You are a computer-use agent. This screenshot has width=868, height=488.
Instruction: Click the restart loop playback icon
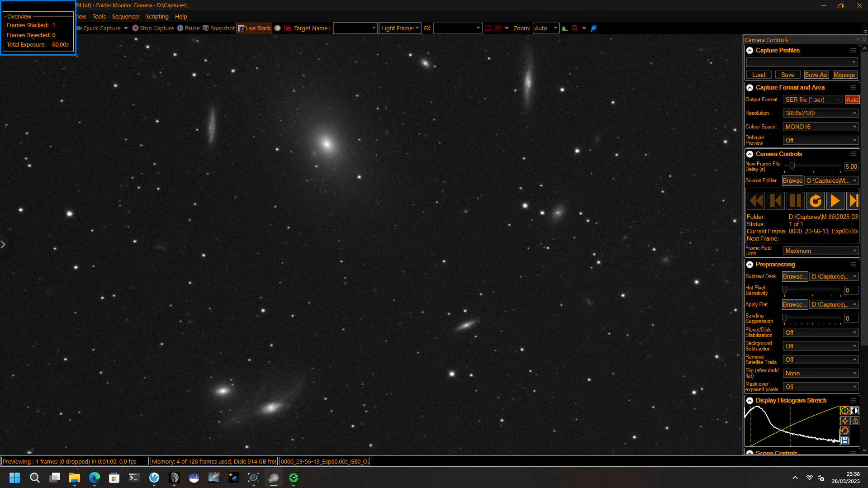point(815,200)
